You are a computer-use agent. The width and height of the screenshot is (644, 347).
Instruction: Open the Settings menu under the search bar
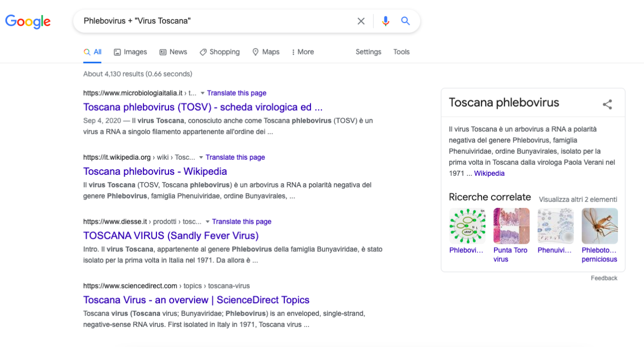point(368,52)
